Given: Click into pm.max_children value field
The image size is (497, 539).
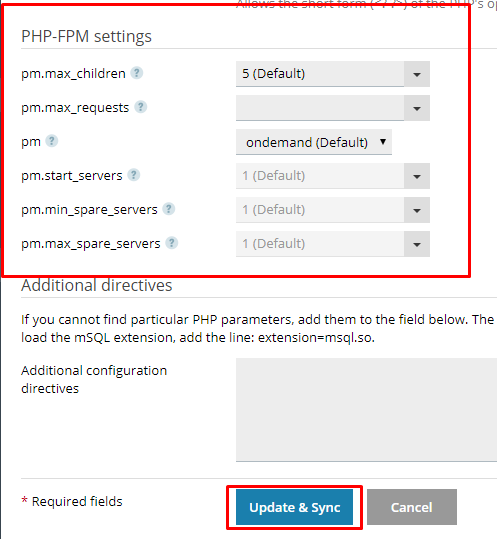Looking at the screenshot, I should (320, 74).
